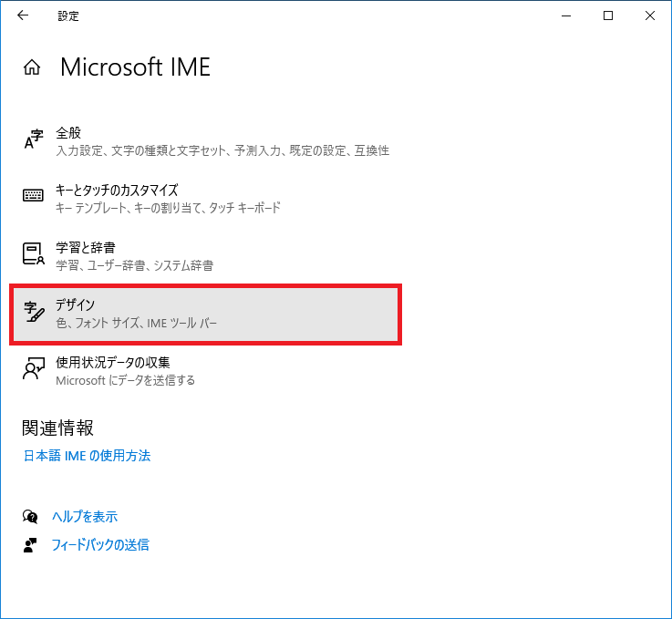Click the 全般 language icon

(34, 139)
